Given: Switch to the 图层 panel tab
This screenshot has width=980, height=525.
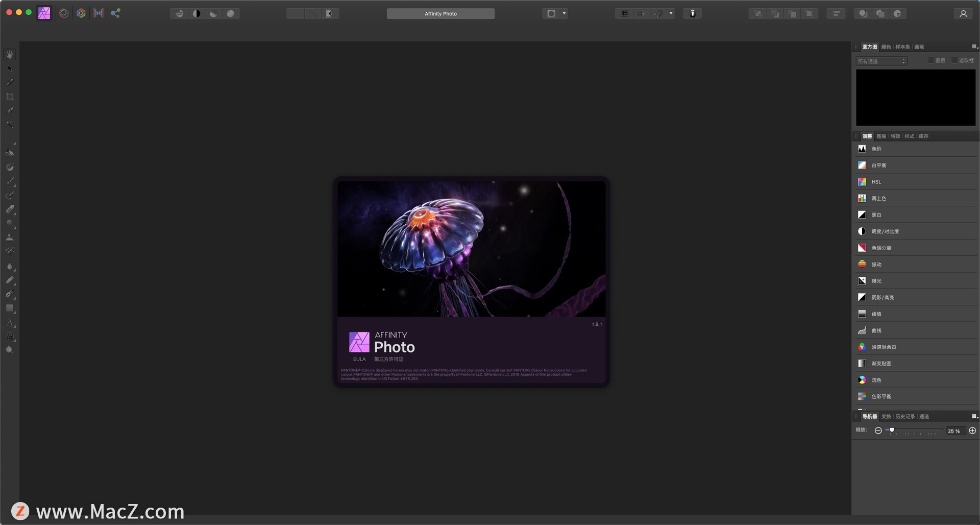Looking at the screenshot, I should [881, 136].
